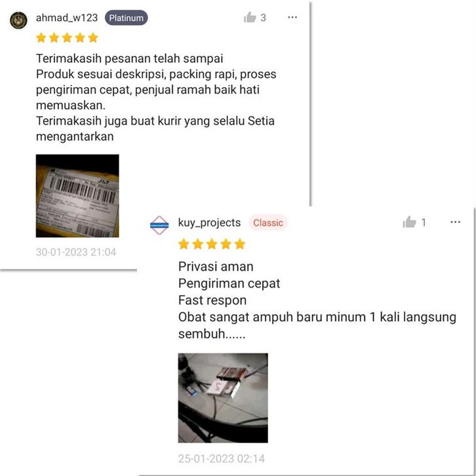Click the Platinum badge next to ahmad_w123
This screenshot has width=476, height=476.
click(x=127, y=18)
